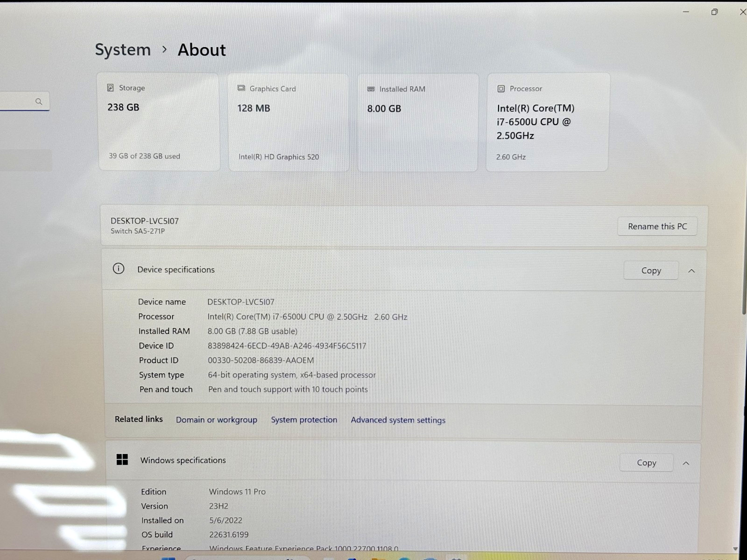747x560 pixels.
Task: Click the Installed RAM icon
Action: pyautogui.click(x=371, y=89)
